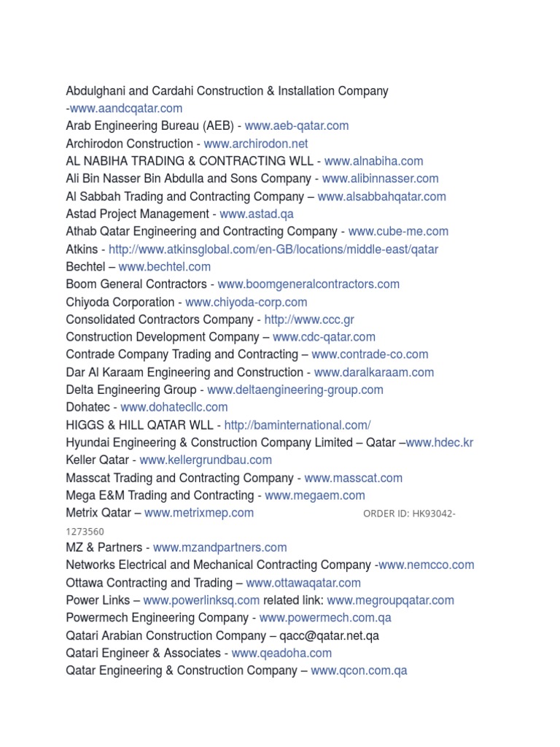Click the www.astad.qa link
Image resolution: width=560 pixels, height=747 pixels.
tap(257, 214)
